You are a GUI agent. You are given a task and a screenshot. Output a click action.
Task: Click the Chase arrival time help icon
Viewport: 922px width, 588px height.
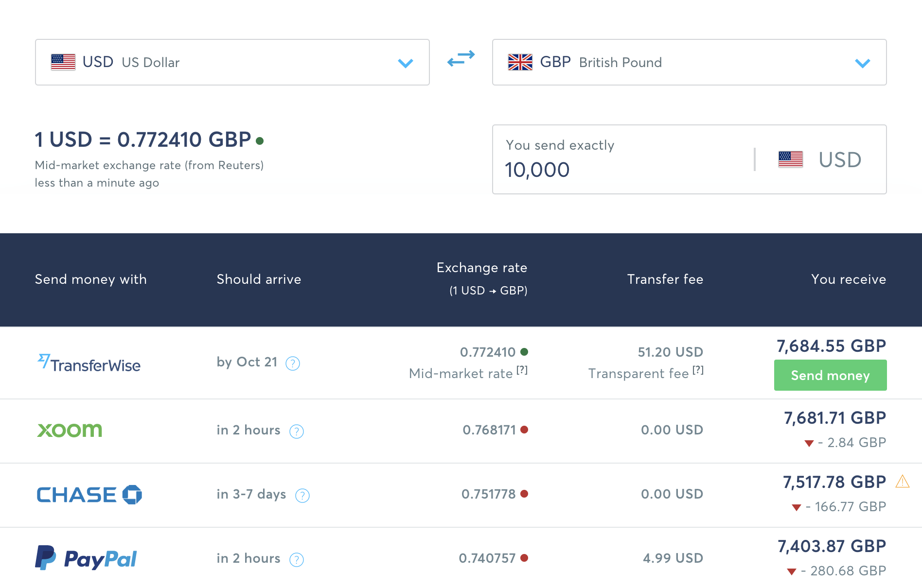click(x=302, y=495)
